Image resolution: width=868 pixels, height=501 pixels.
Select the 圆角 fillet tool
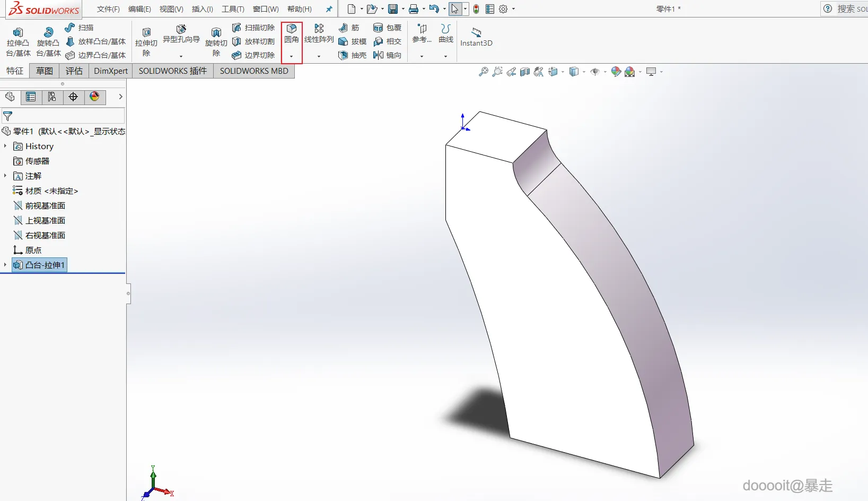pos(292,33)
